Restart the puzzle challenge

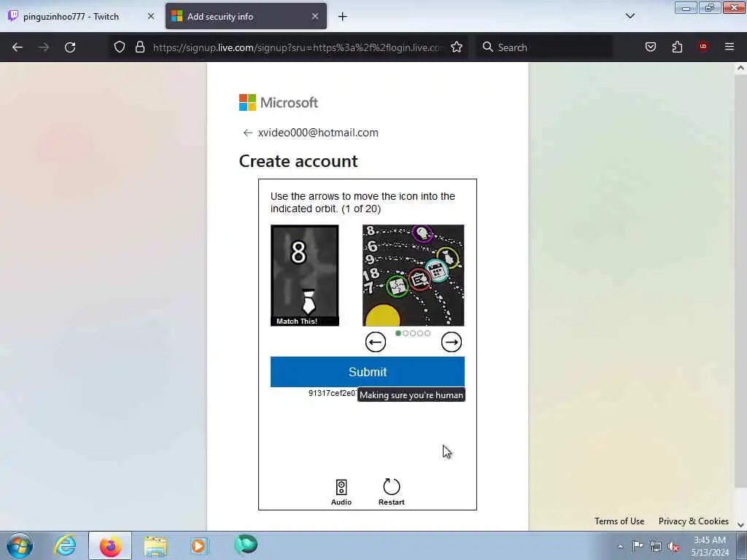tap(391, 492)
